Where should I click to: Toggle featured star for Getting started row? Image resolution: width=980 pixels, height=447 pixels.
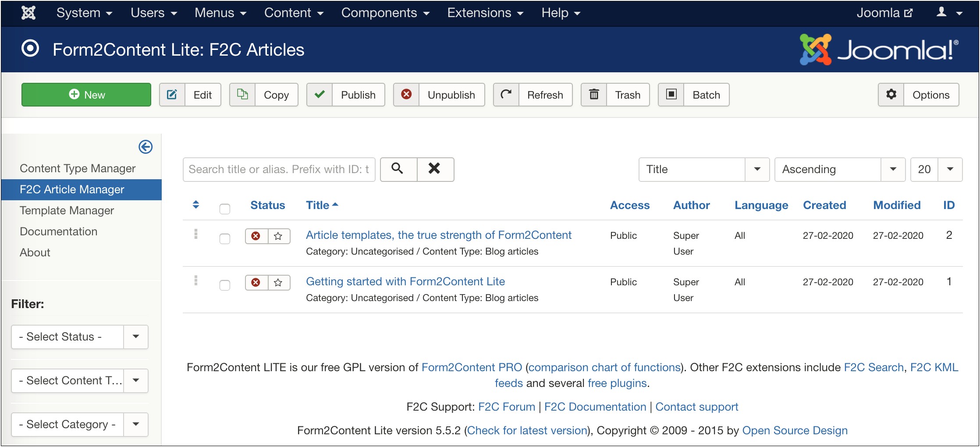pos(279,283)
